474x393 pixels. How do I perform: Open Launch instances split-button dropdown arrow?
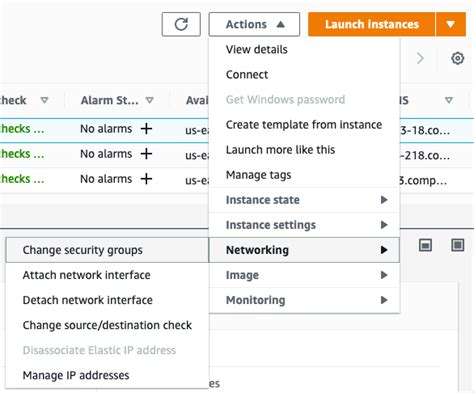tap(451, 24)
